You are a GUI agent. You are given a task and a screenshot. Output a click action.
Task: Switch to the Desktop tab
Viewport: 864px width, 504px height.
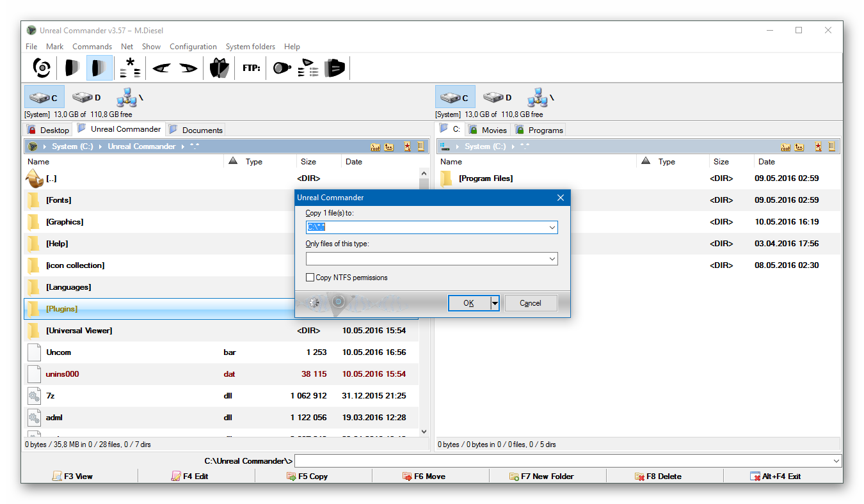coord(48,130)
